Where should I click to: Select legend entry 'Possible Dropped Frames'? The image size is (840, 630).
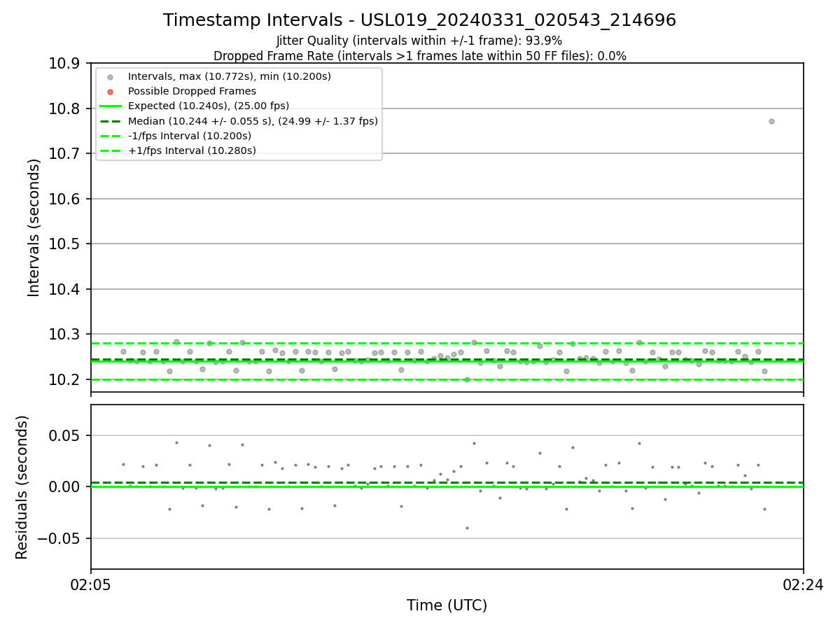tap(192, 91)
